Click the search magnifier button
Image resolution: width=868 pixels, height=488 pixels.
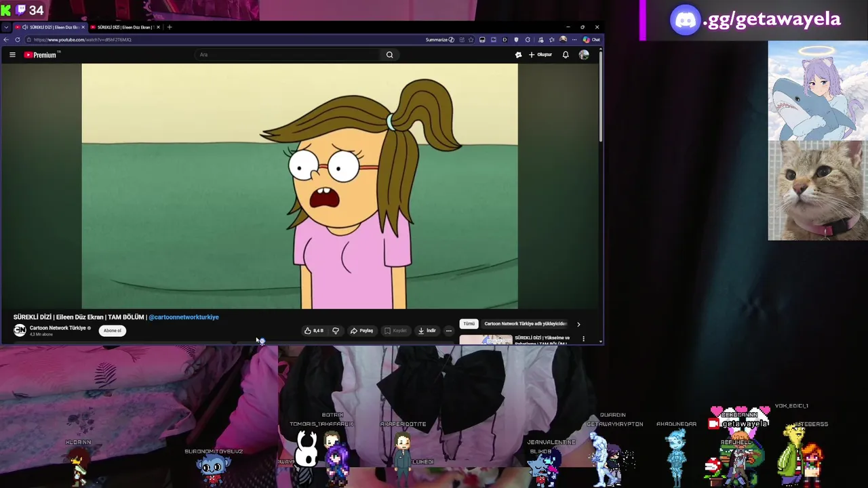(389, 55)
